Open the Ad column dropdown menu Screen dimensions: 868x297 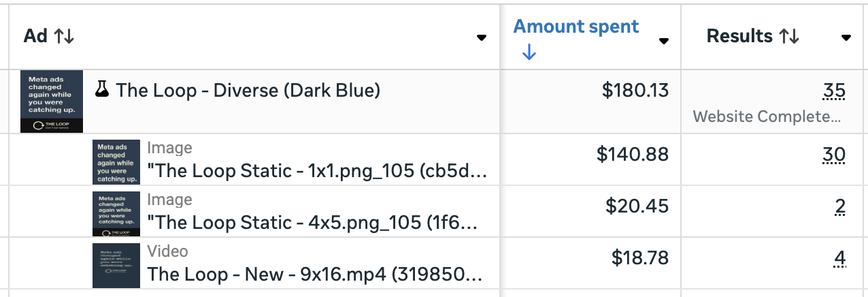click(482, 37)
